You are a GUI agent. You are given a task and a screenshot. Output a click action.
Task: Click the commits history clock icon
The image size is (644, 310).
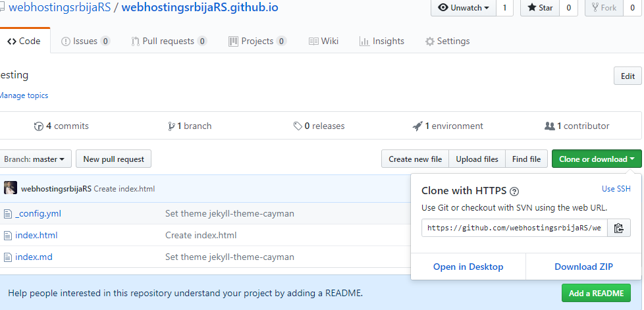(x=39, y=126)
